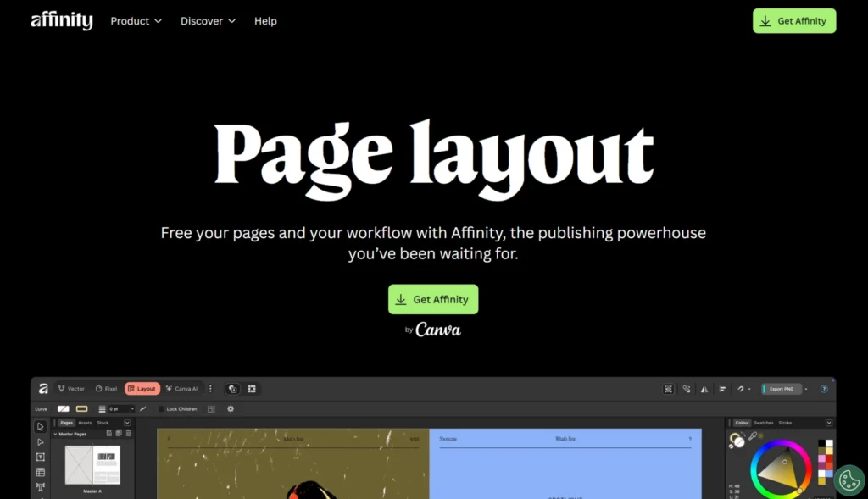Switch to the Pixel persona
868x499 pixels.
click(106, 389)
